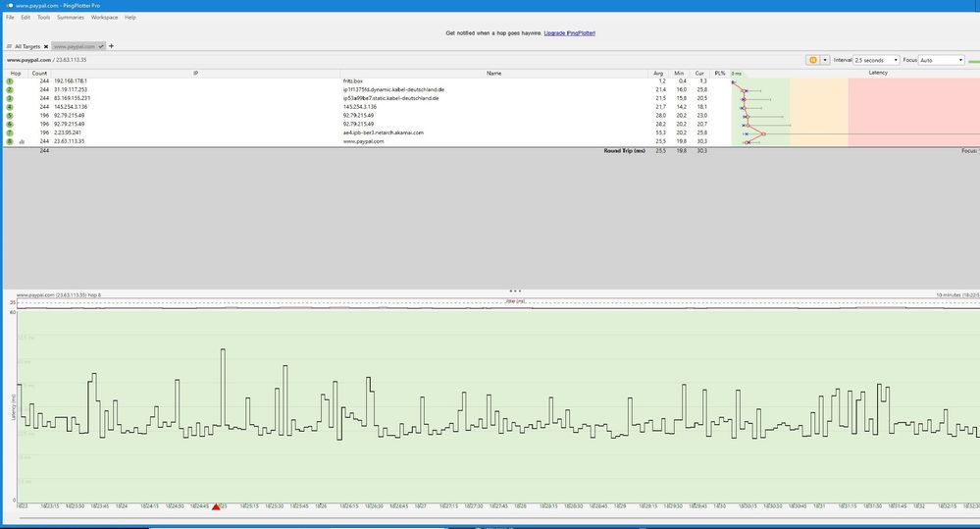Select hop 5 green circle icon
Image resolution: width=980 pixels, height=529 pixels.
click(10, 116)
